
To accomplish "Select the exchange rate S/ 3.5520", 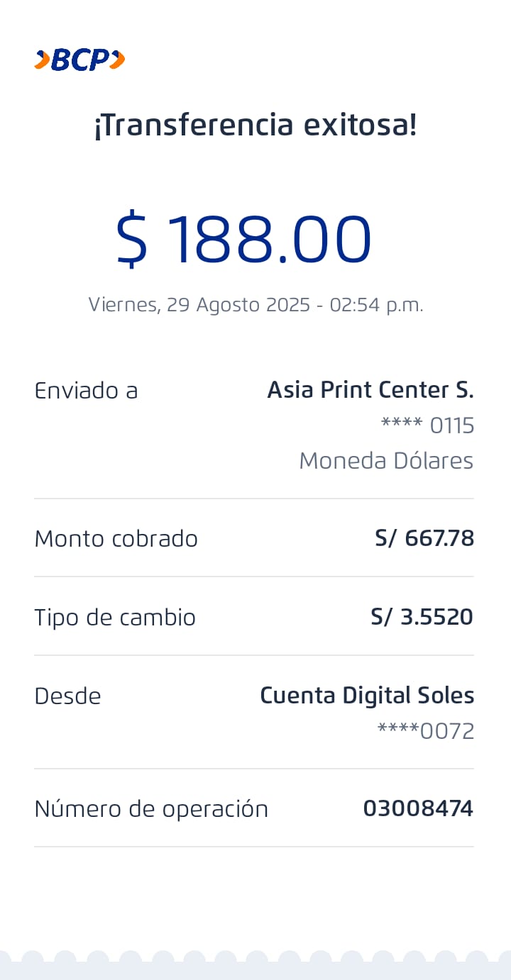I will 422,617.
